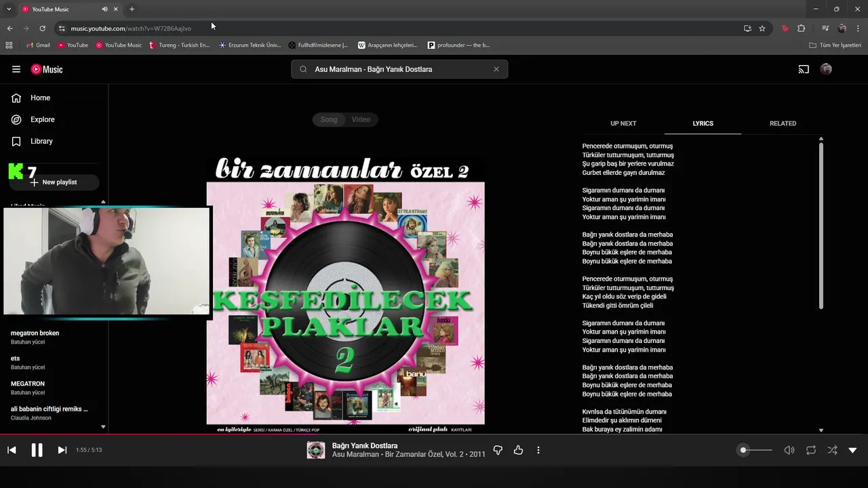Image resolution: width=868 pixels, height=488 pixels.
Task: Click the YouTube Music logo
Action: click(x=47, y=69)
